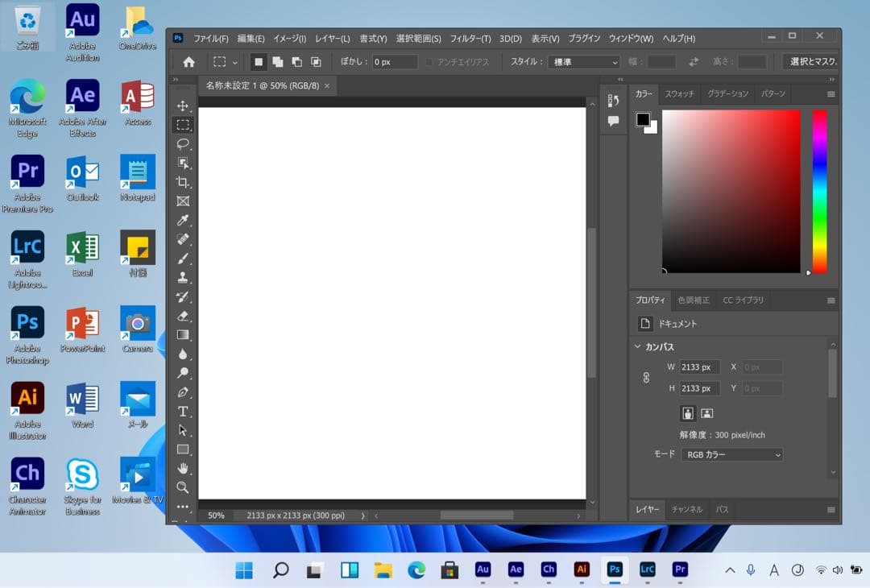870x588 pixels.
Task: Select the Horizontal Type tool
Action: click(183, 411)
